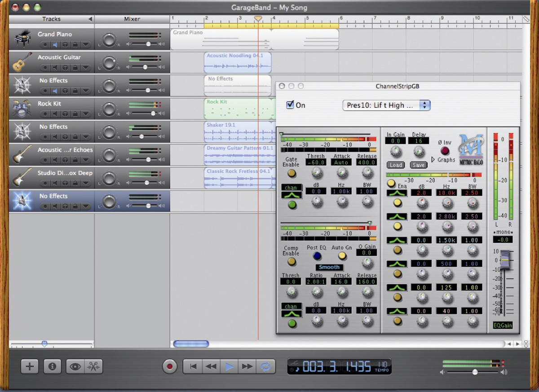This screenshot has width=539, height=392.
Task: Click the Acoustic ...r Echoes electric guitar icon
Action: (22, 154)
